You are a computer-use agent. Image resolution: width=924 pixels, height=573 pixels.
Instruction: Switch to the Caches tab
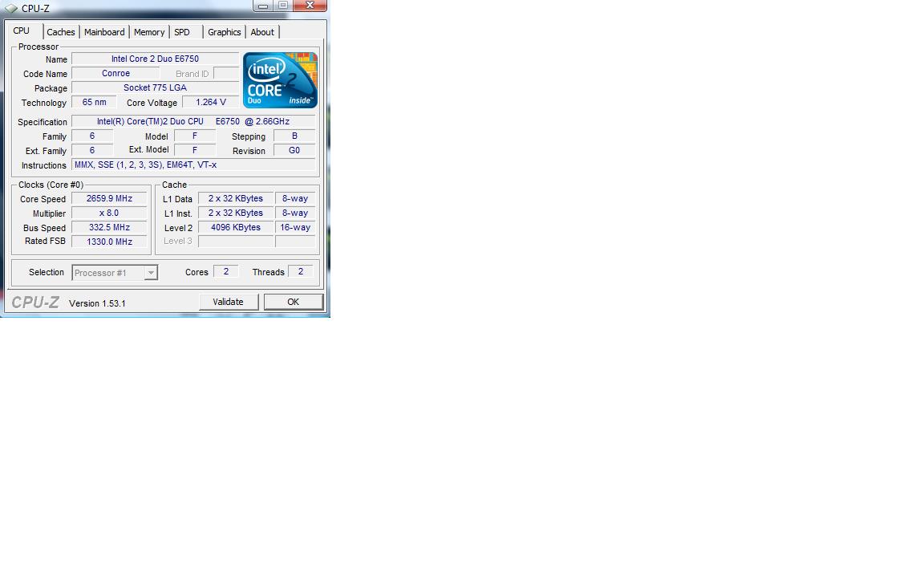click(61, 32)
